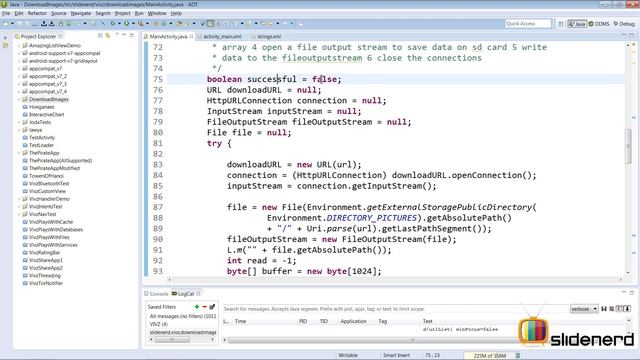
Task: Expand the AmazingListViewDemo project
Action: pos(19,46)
